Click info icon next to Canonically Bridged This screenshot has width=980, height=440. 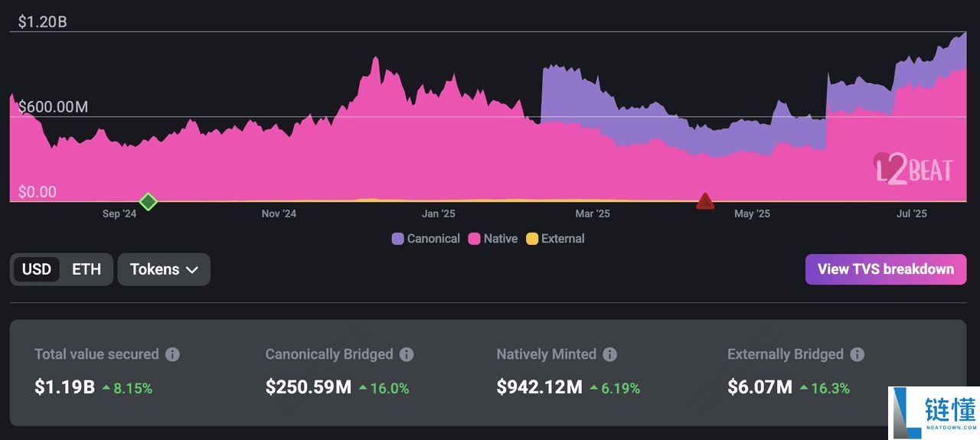point(407,354)
